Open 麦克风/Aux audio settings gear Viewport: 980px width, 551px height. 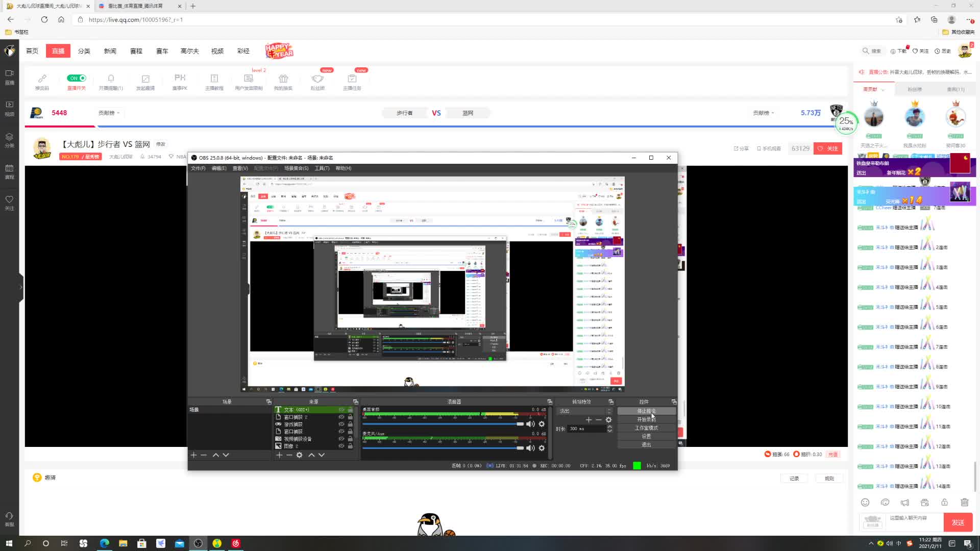click(542, 448)
